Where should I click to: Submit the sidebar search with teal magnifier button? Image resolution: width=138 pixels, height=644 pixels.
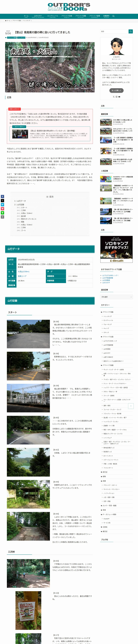[x=131, y=31]
